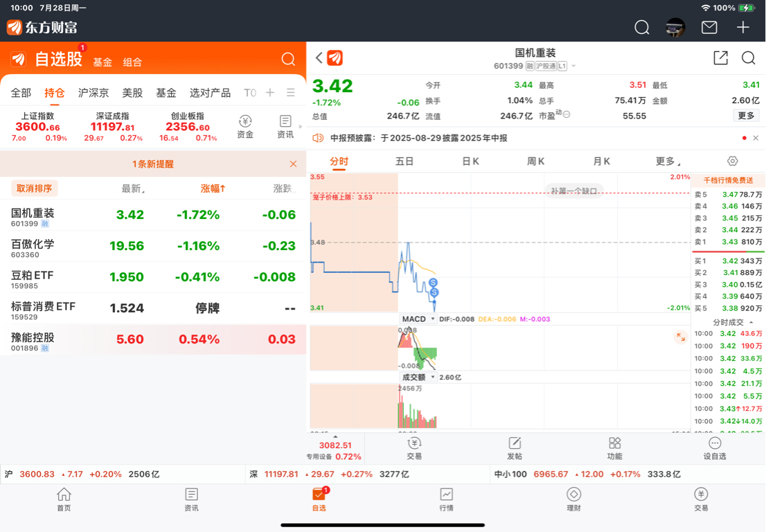Tap the Eastmoney logo next to back arrow

(335, 57)
